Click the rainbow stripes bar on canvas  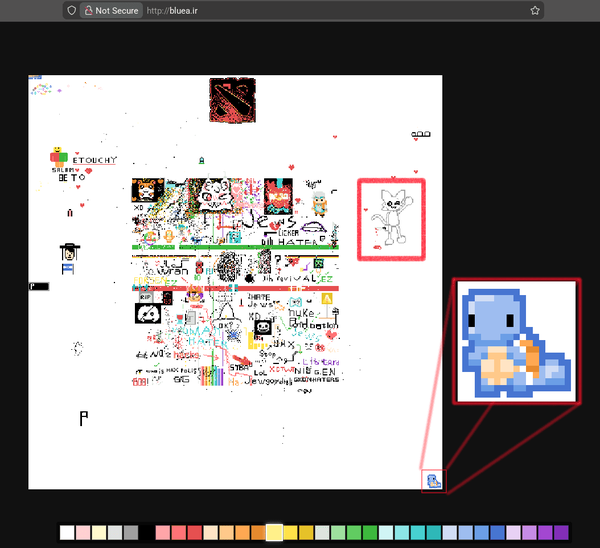tap(212, 376)
